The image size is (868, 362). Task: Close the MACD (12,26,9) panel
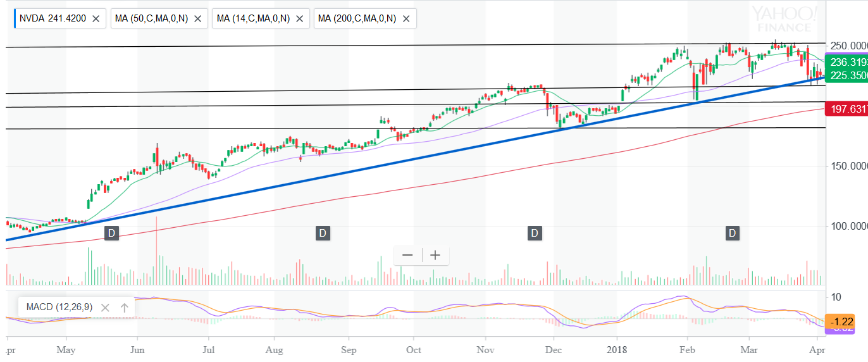(x=105, y=308)
